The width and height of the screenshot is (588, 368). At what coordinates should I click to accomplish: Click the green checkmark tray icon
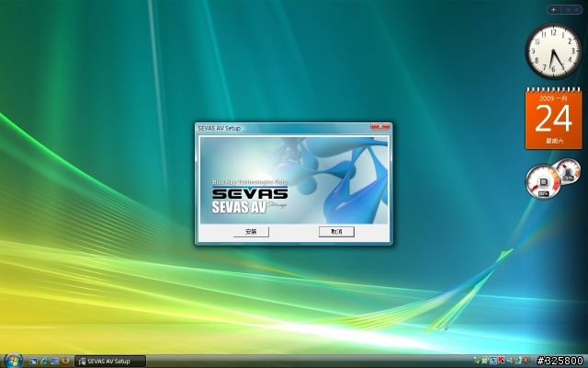pyautogui.click(x=478, y=362)
